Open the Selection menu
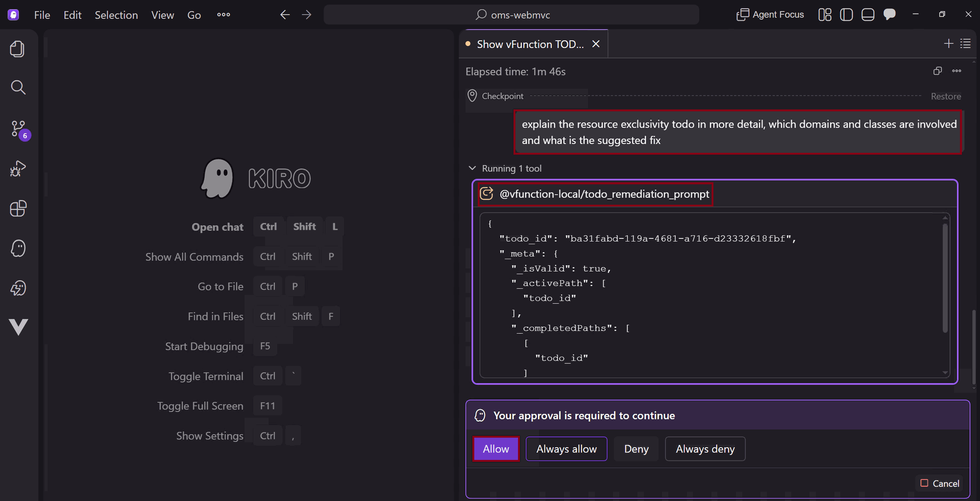This screenshot has height=501, width=980. (116, 15)
